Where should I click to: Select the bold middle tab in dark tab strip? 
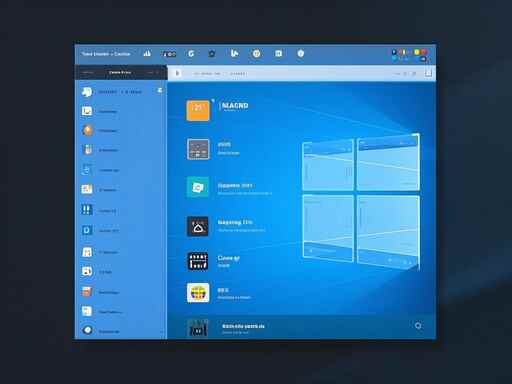pyautogui.click(x=120, y=72)
